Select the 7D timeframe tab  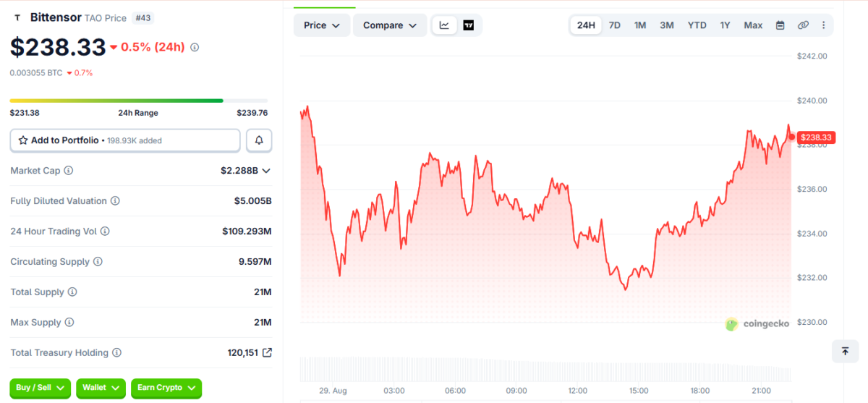(x=615, y=25)
